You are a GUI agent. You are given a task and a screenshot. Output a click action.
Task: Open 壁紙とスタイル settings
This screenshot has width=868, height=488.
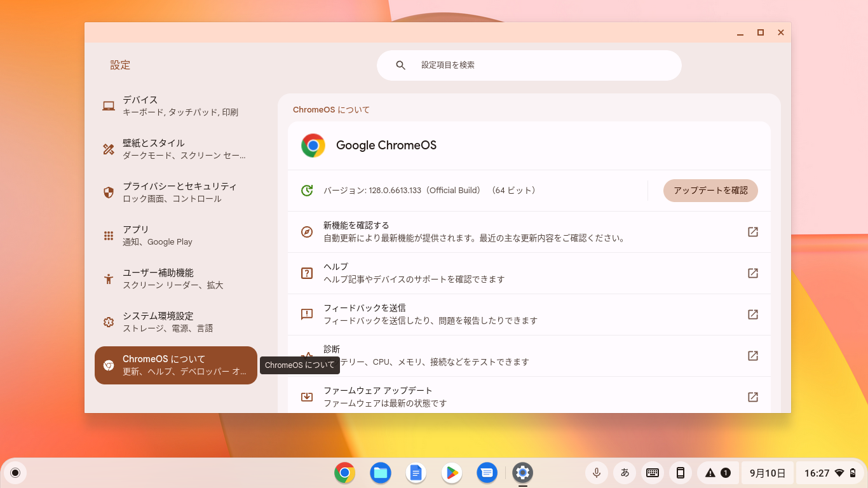point(175,149)
